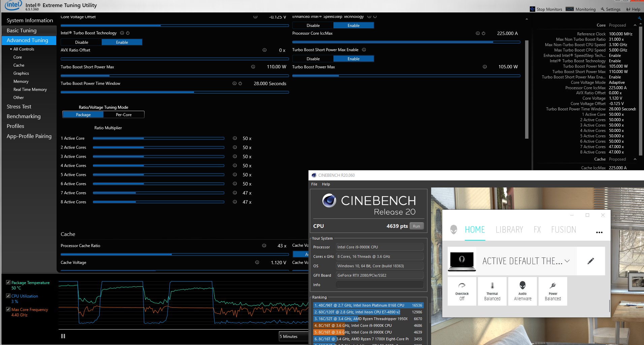This screenshot has height=345, width=644.
Task: Switch Ratio/Voltage Tuning Mode to Per-Core
Action: click(124, 115)
